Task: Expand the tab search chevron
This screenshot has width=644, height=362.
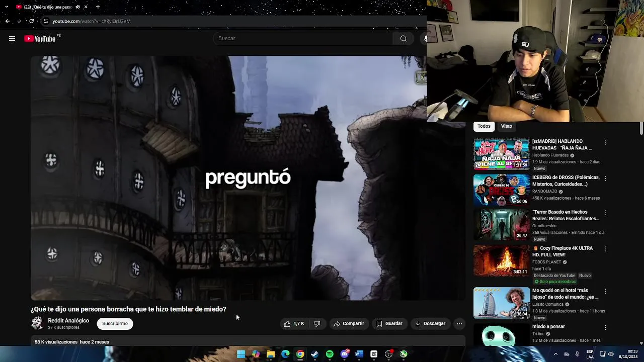Action: coord(7,7)
